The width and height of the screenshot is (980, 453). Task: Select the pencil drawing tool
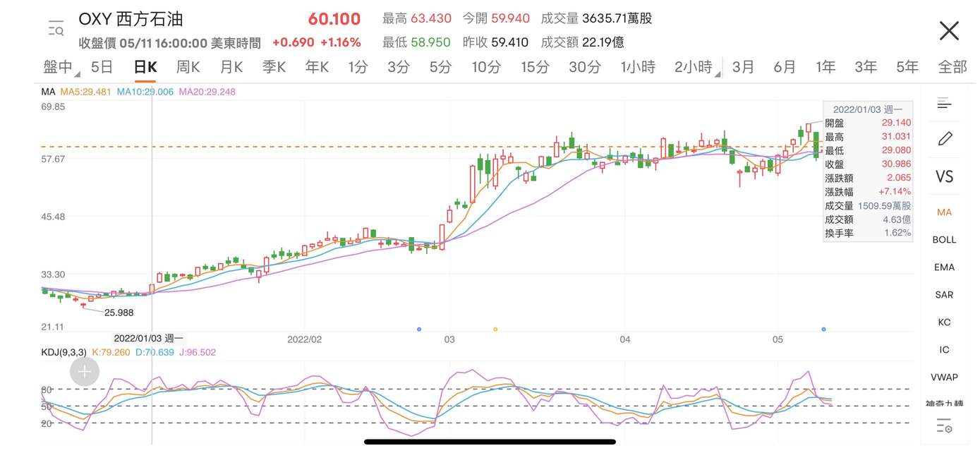click(x=945, y=138)
